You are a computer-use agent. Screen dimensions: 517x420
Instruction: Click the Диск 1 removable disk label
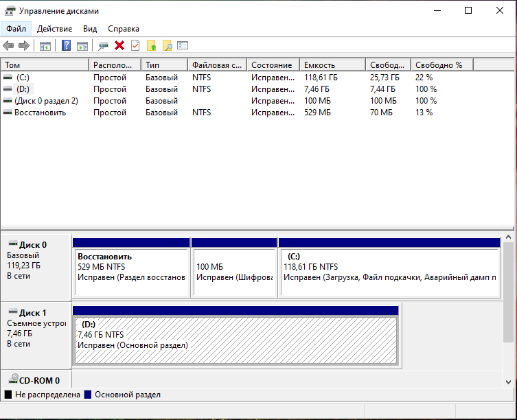pyautogui.click(x=36, y=335)
